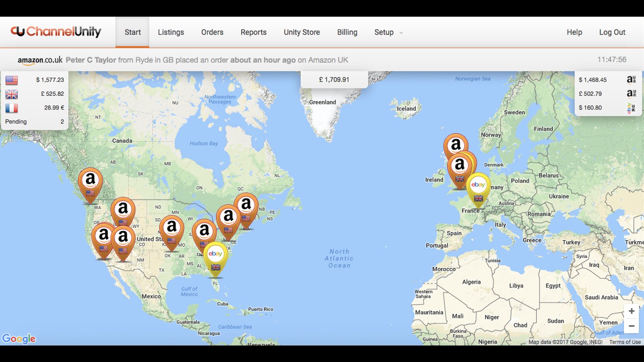This screenshot has height=362, width=644.
Task: Click the Help link
Action: click(574, 32)
